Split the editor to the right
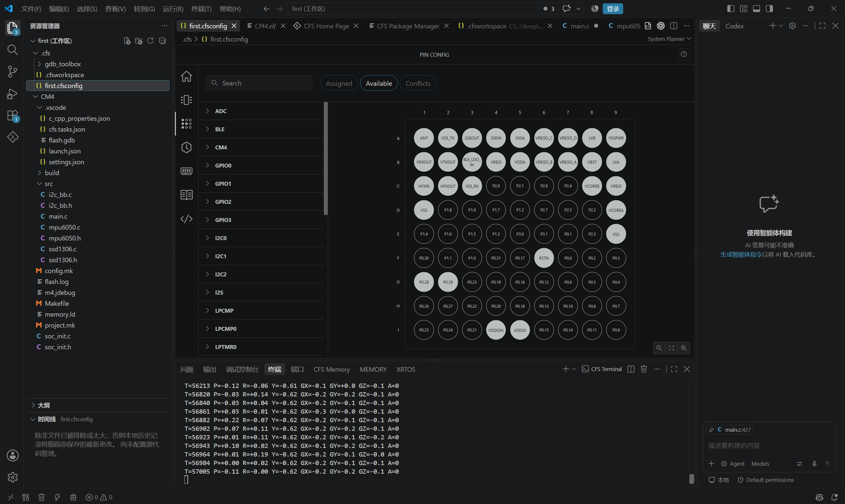Image resolution: width=845 pixels, height=504 pixels. point(674,26)
